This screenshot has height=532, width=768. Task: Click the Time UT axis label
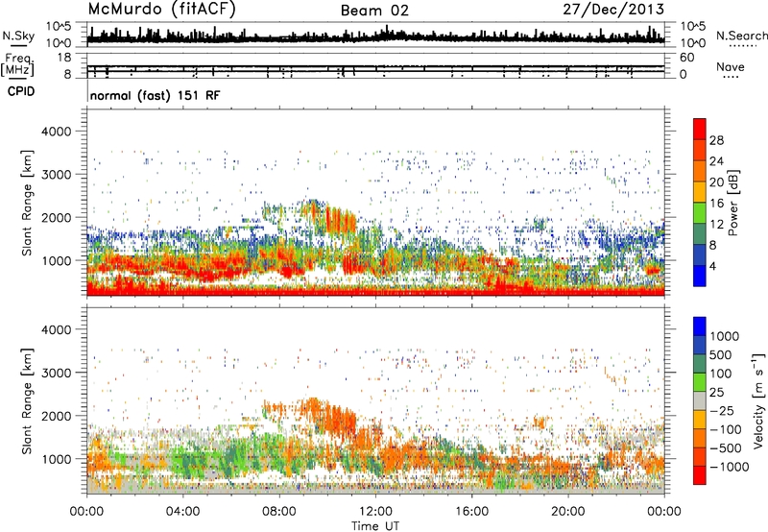point(375,526)
